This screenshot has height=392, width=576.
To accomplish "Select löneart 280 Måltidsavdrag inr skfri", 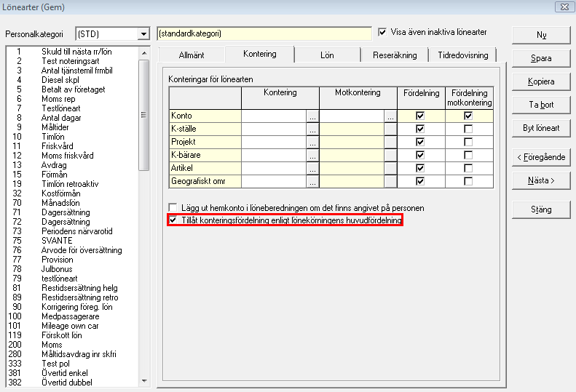I will pos(73,354).
